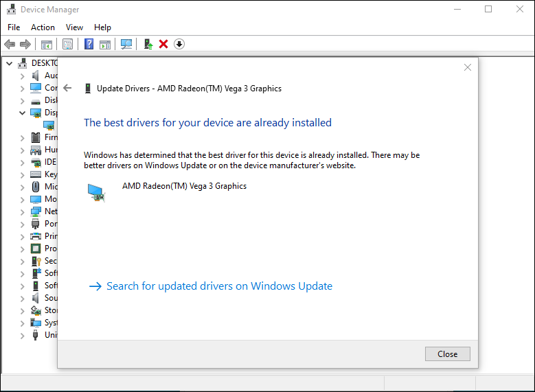The height and width of the screenshot is (392, 535).
Task: Open the File menu
Action: click(x=14, y=27)
